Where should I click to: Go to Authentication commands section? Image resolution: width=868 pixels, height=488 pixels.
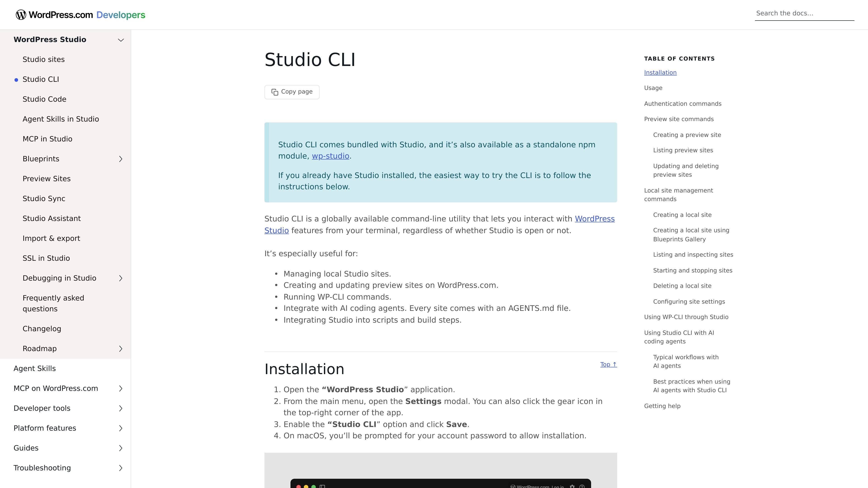coord(683,104)
